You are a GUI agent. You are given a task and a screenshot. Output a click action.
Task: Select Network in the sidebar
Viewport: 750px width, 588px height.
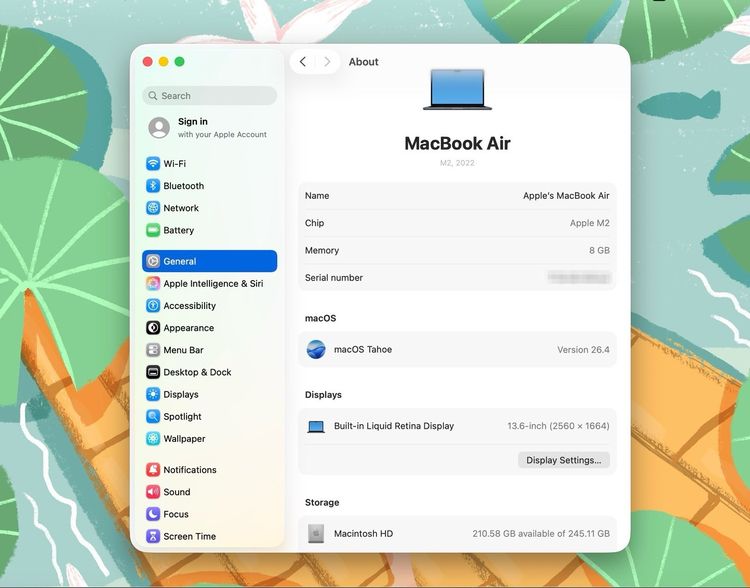click(210, 208)
